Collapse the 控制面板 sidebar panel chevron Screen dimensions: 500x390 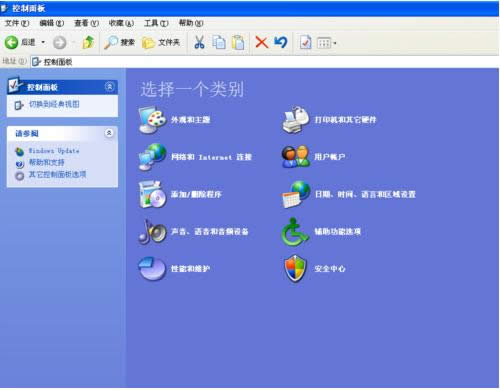point(109,87)
